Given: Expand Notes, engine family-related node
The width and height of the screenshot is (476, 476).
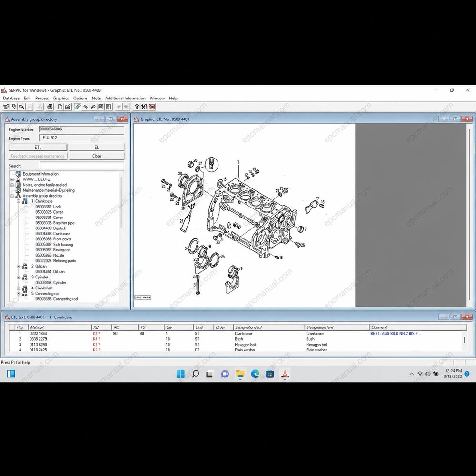Looking at the screenshot, I should click(12, 185).
